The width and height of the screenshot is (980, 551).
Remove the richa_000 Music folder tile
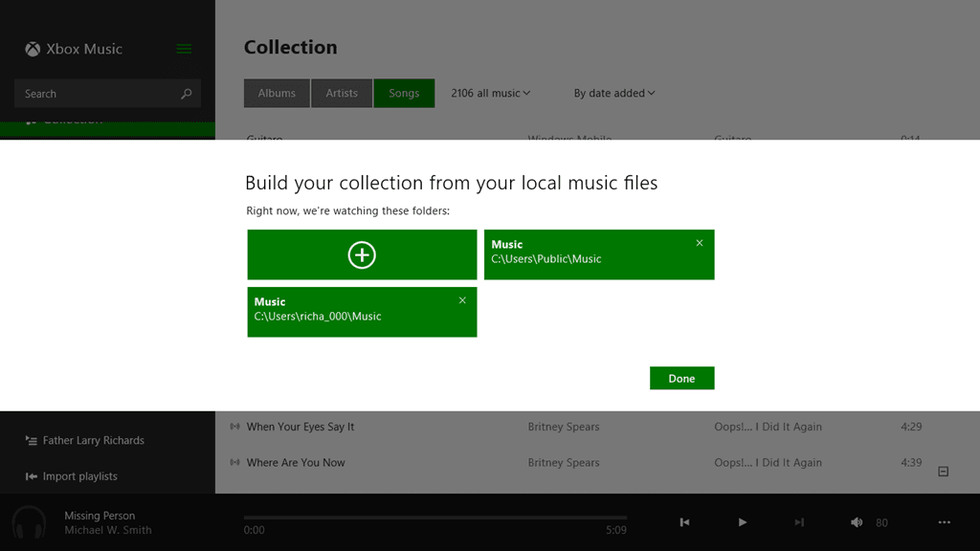click(x=462, y=300)
